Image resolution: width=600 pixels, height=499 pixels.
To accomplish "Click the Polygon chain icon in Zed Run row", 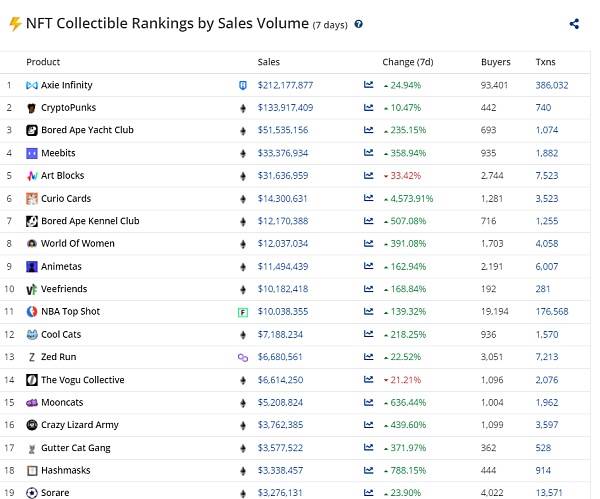I will click(243, 357).
